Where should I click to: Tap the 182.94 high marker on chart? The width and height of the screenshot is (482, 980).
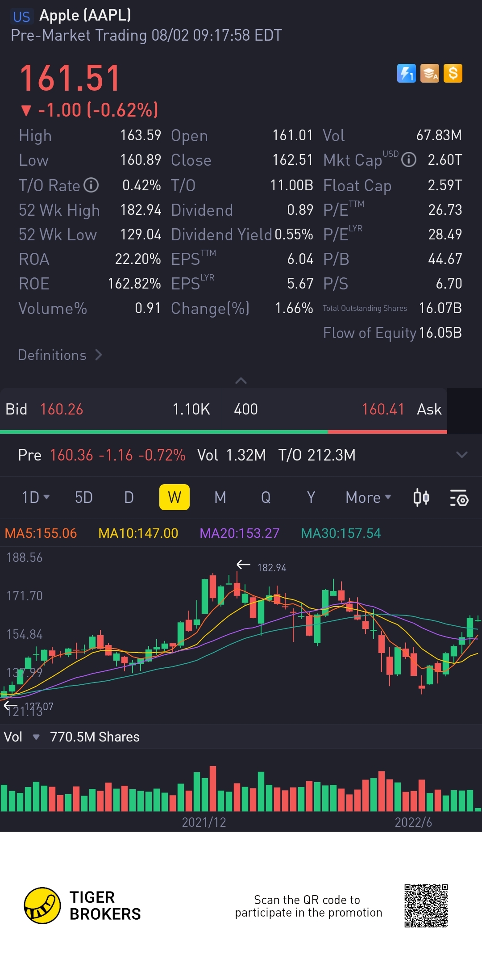point(272,567)
